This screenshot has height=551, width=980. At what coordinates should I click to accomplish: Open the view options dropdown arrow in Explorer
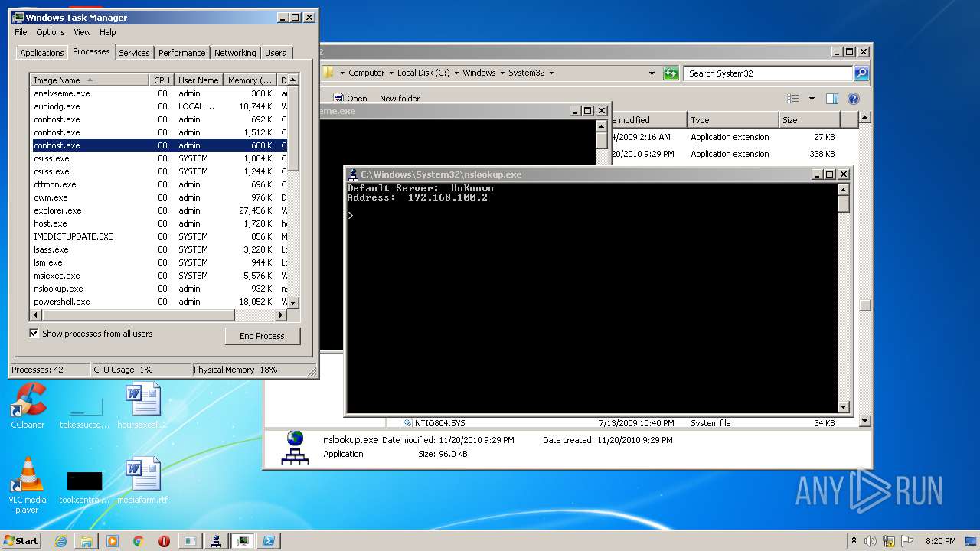pos(812,99)
